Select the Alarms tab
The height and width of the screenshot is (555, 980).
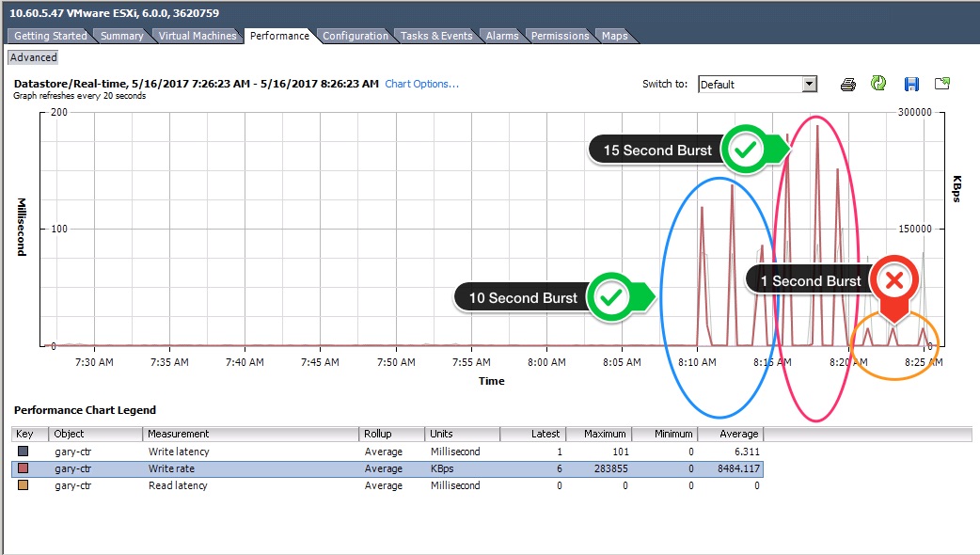[x=502, y=36]
